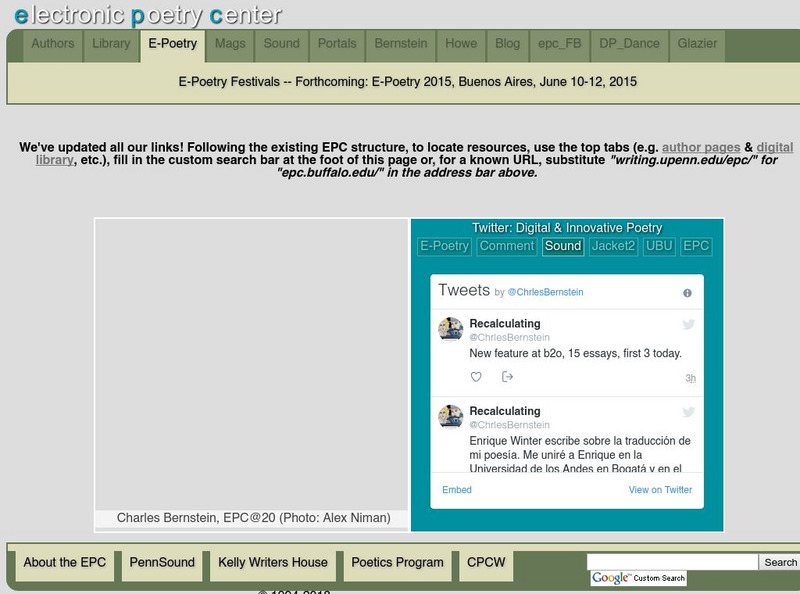Click the Twitter widget info icon
This screenshot has width=800, height=594.
coord(687,293)
